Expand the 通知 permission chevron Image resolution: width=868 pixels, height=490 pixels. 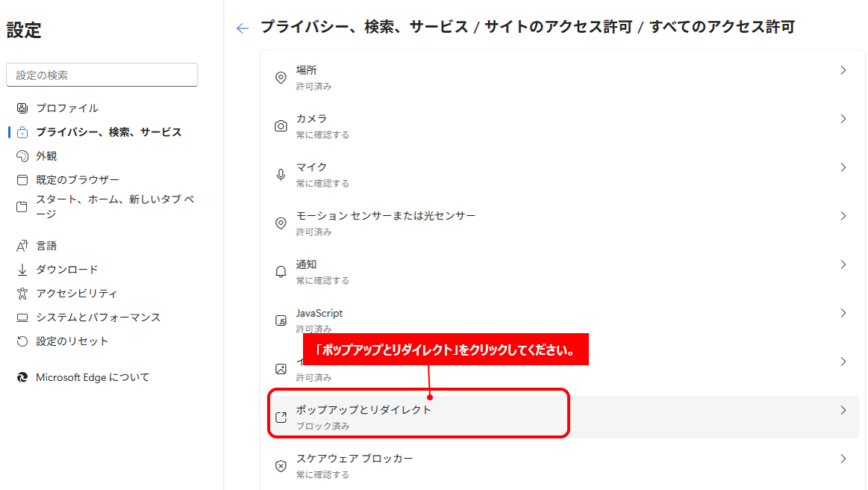click(x=843, y=264)
